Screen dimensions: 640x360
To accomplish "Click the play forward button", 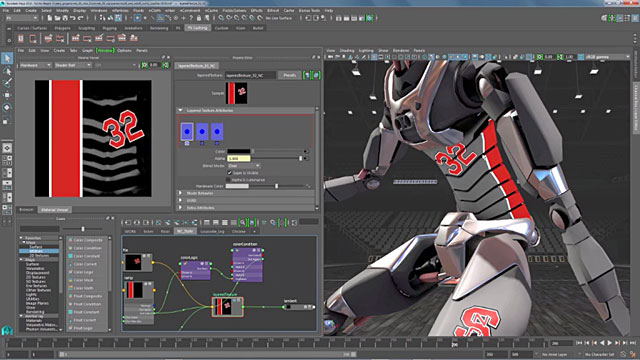I will click(x=610, y=343).
